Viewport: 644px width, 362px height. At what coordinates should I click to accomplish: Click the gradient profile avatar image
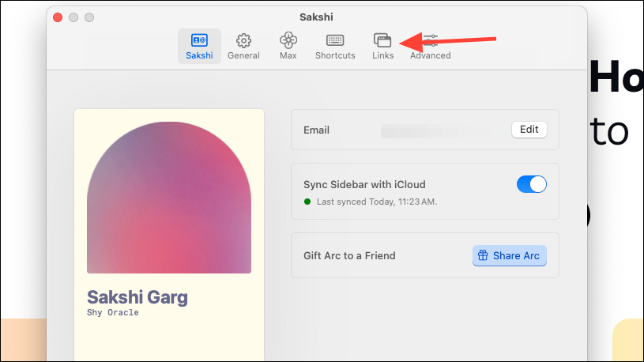click(x=169, y=198)
